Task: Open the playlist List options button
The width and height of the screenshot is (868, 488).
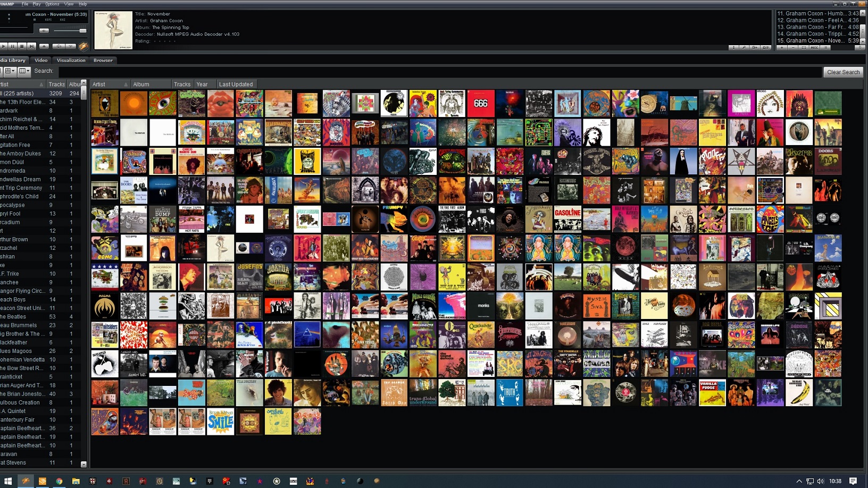Action: [825, 47]
